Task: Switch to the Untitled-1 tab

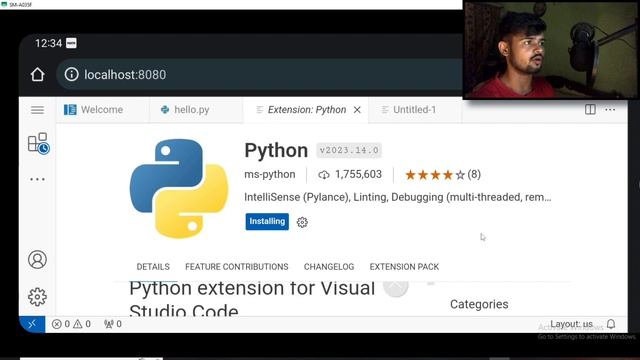Action: [415, 110]
